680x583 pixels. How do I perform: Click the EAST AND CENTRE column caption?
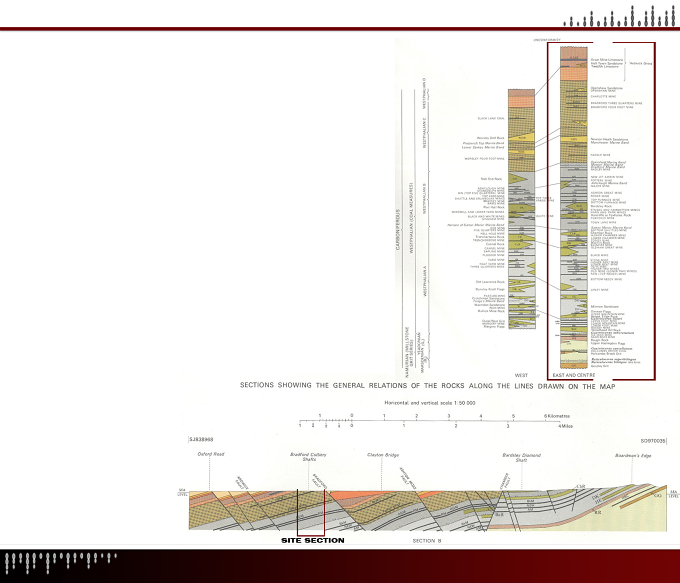point(573,375)
